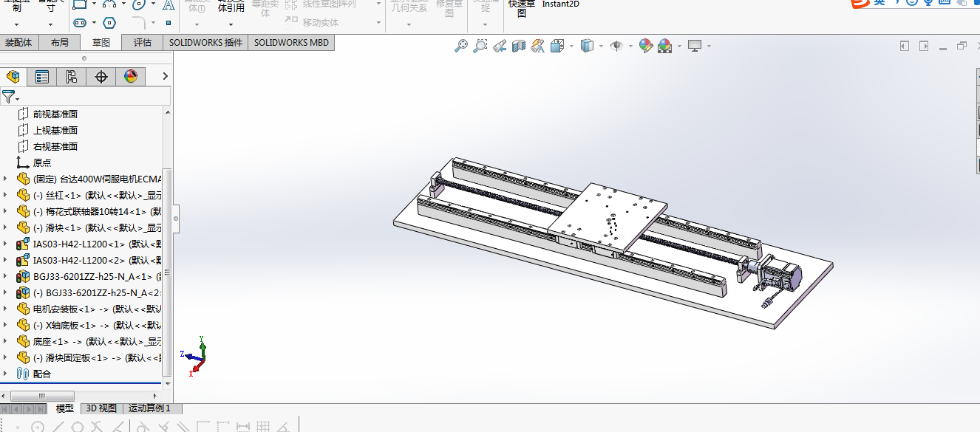980x432 pixels.
Task: Click the Instant2D button
Action: point(561,4)
